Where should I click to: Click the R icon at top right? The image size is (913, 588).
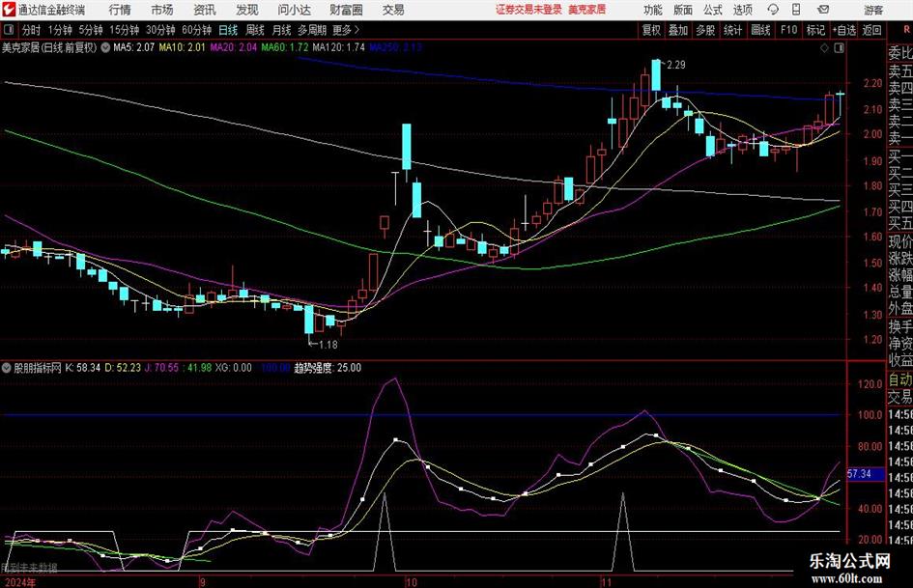click(x=907, y=30)
